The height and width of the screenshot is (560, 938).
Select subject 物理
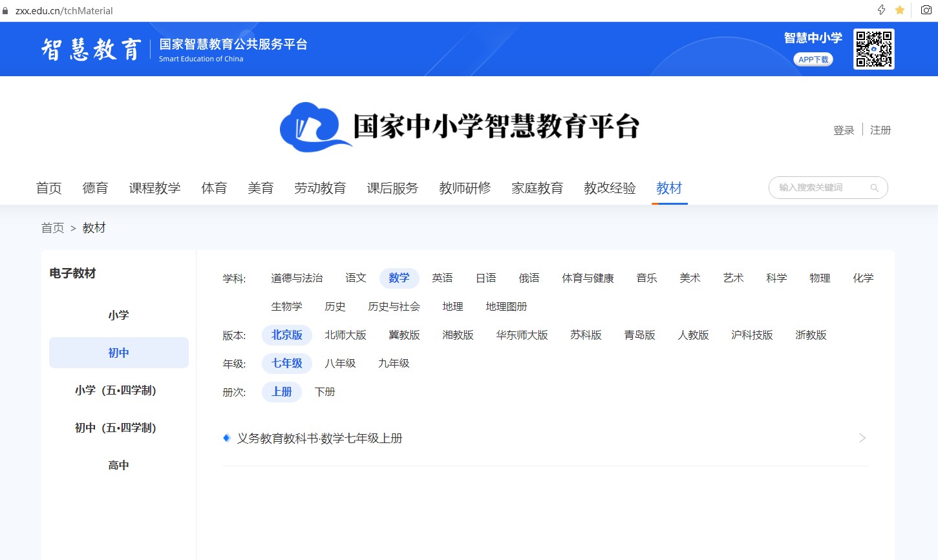[x=820, y=278]
